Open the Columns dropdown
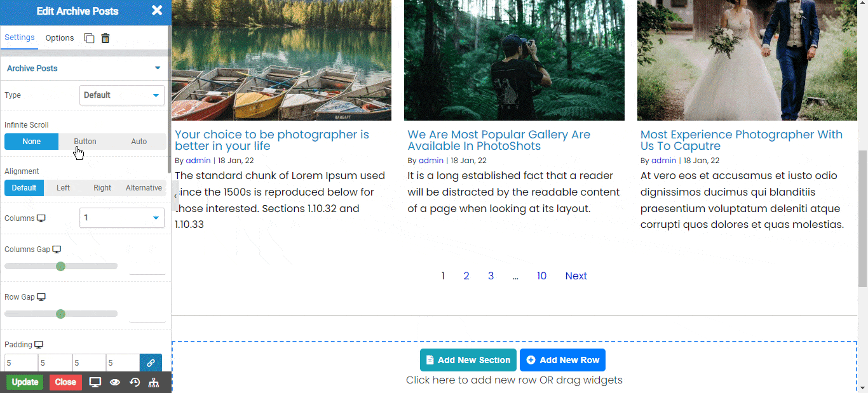The image size is (868, 393). 122,218
